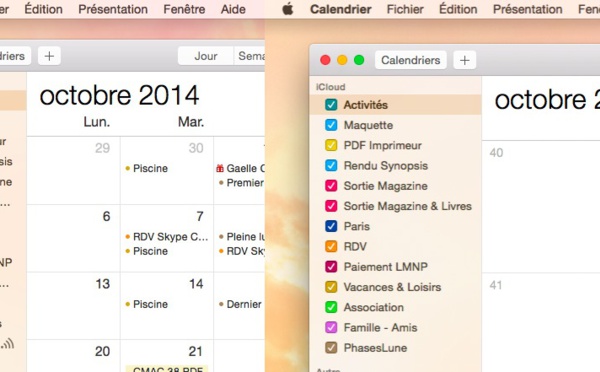
Task: Select the Rendu Synopsis calendar name
Action: 386,166
